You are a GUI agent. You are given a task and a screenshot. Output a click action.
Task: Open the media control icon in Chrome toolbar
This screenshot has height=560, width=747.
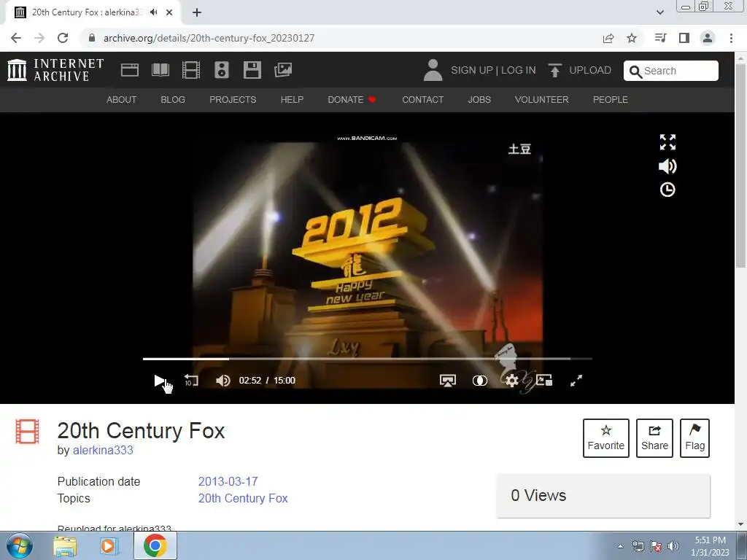(x=660, y=38)
